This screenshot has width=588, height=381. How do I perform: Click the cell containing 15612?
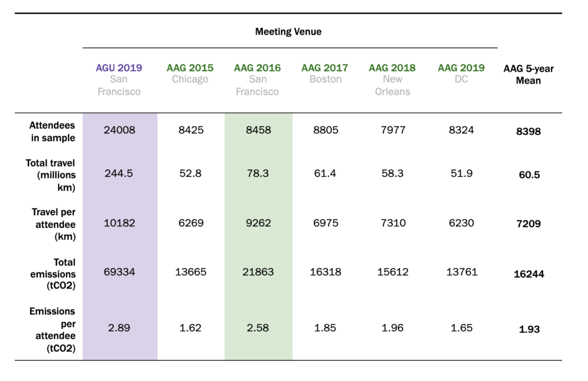393,272
